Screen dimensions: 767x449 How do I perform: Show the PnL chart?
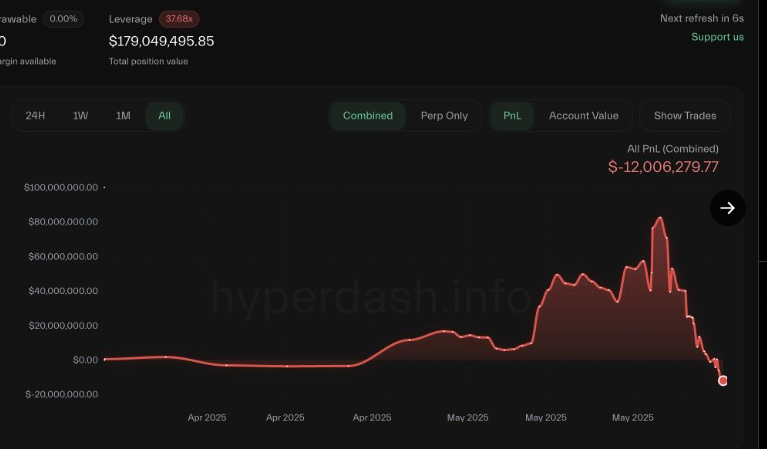point(512,116)
